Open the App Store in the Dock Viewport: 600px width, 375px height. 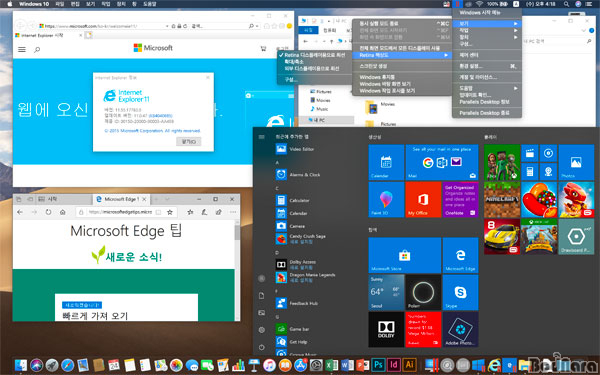[301, 365]
